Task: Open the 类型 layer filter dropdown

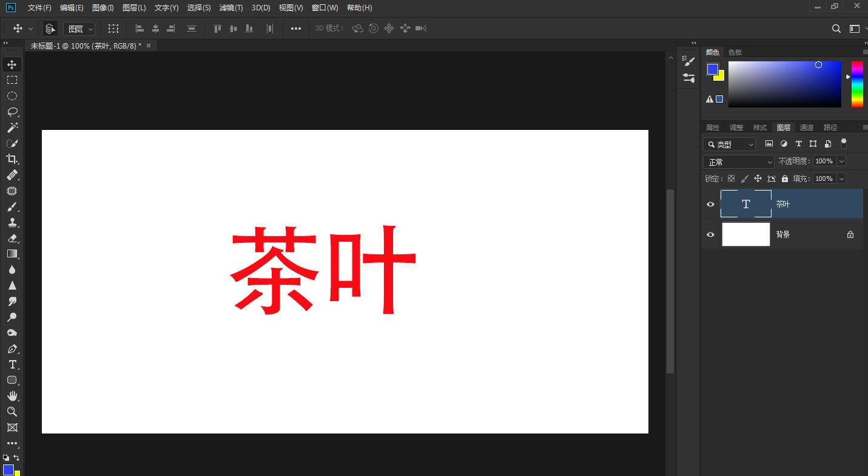Action: [752, 144]
